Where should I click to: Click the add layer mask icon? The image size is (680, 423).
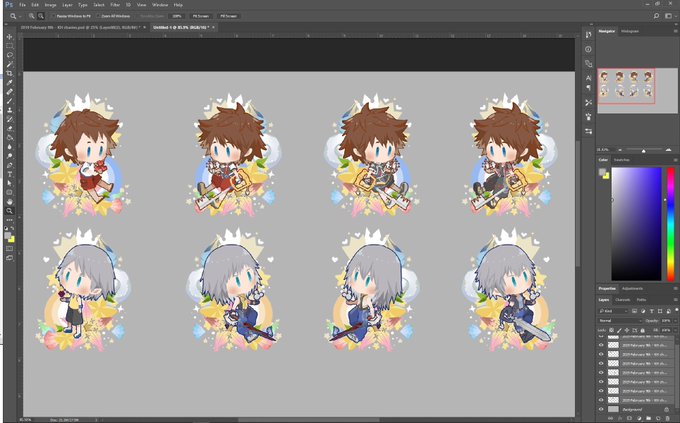629,419
